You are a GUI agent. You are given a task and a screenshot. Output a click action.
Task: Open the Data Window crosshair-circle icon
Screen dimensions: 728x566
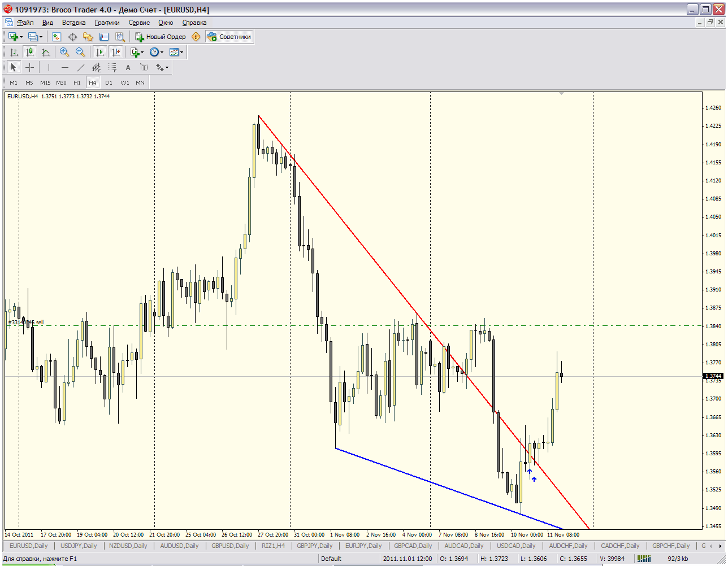(x=72, y=37)
